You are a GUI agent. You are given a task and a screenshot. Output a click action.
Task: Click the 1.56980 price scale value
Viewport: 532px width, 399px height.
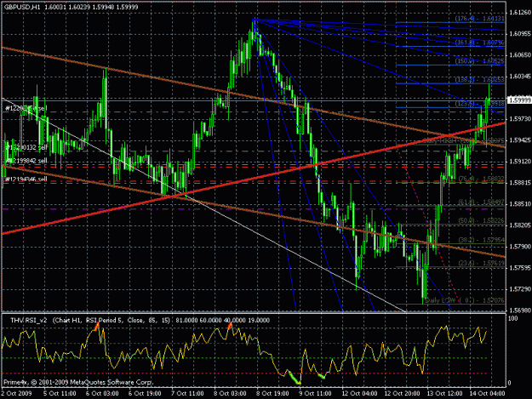pos(520,311)
